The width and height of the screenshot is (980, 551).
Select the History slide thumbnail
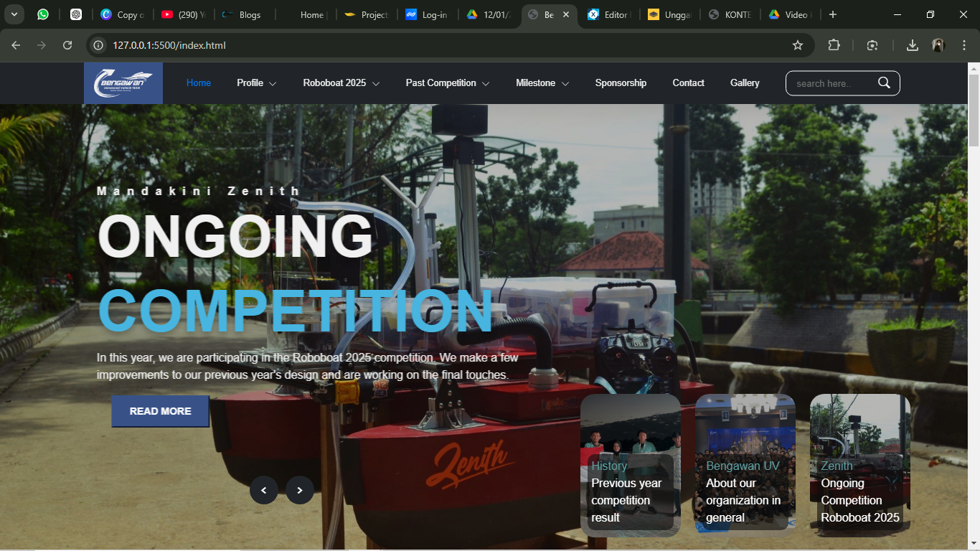click(x=630, y=465)
